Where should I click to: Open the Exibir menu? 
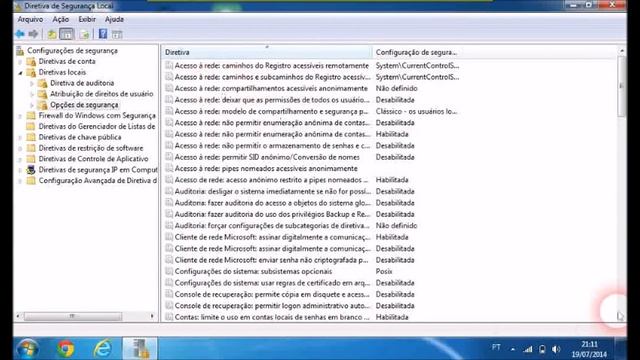click(87, 19)
